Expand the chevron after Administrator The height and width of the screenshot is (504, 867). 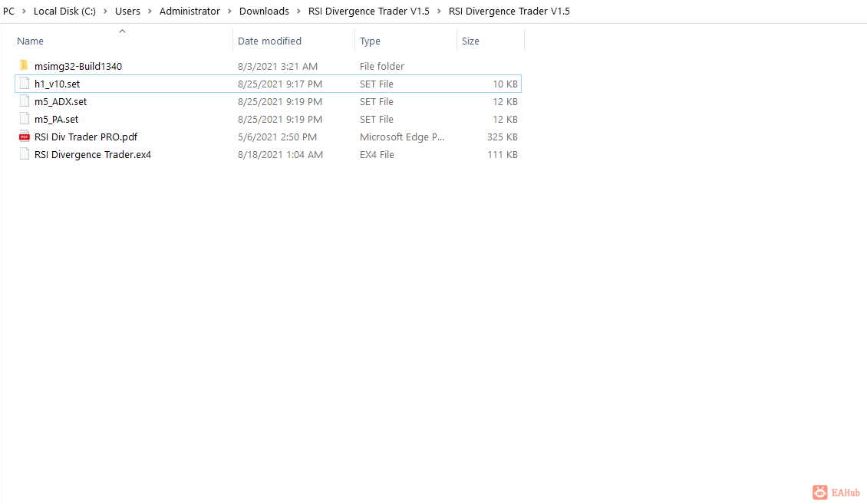pos(229,11)
